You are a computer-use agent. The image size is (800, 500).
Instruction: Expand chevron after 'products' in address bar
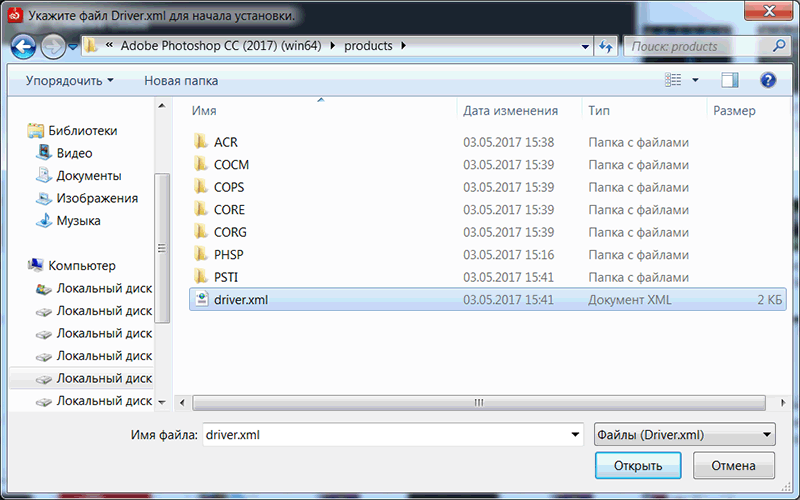point(404,46)
